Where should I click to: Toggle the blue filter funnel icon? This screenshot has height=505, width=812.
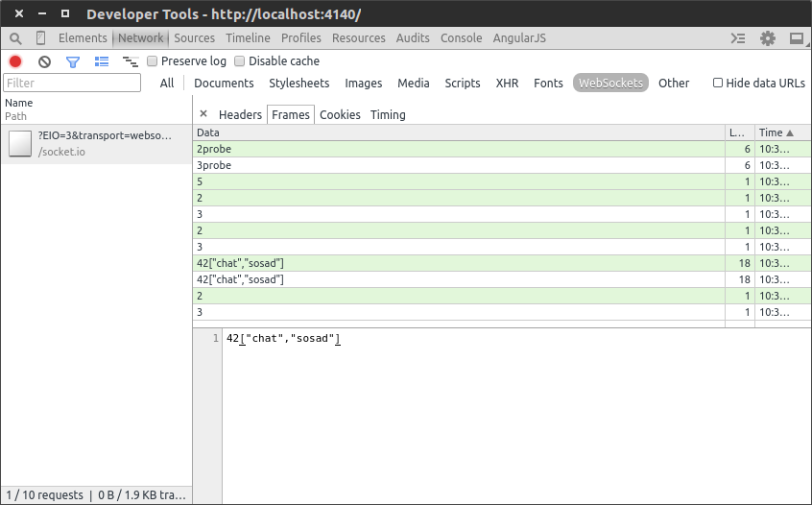[73, 61]
